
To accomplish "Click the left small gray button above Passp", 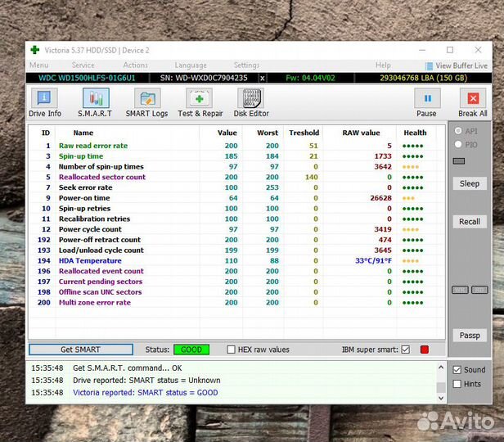I will (460, 290).
